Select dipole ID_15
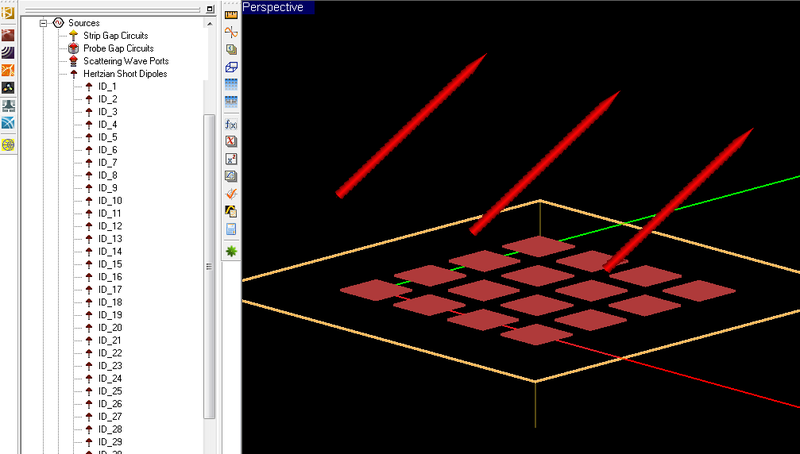Screen dimensions: 800x454 (x=110, y=264)
